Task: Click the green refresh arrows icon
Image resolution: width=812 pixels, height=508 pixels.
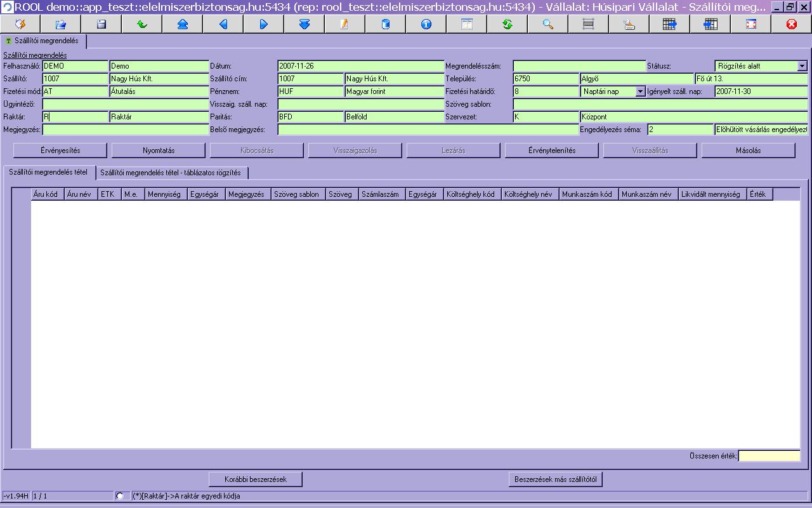Action: pos(507,24)
